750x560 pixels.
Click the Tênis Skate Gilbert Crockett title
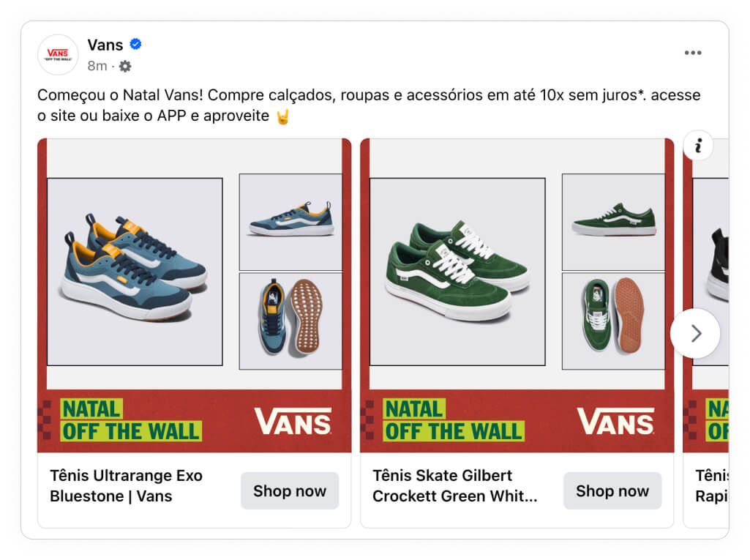pos(455,486)
